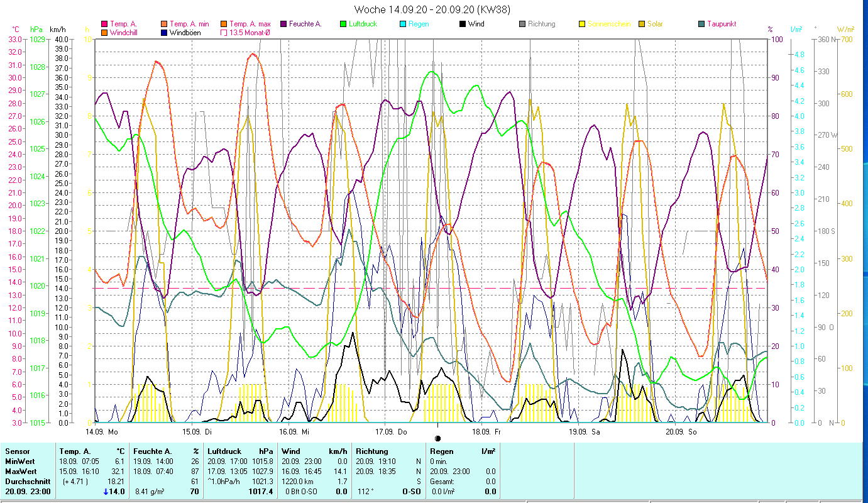The height and width of the screenshot is (503, 868).
Task: Click the 'Sensor' header in the data table
Action: [x=16, y=451]
